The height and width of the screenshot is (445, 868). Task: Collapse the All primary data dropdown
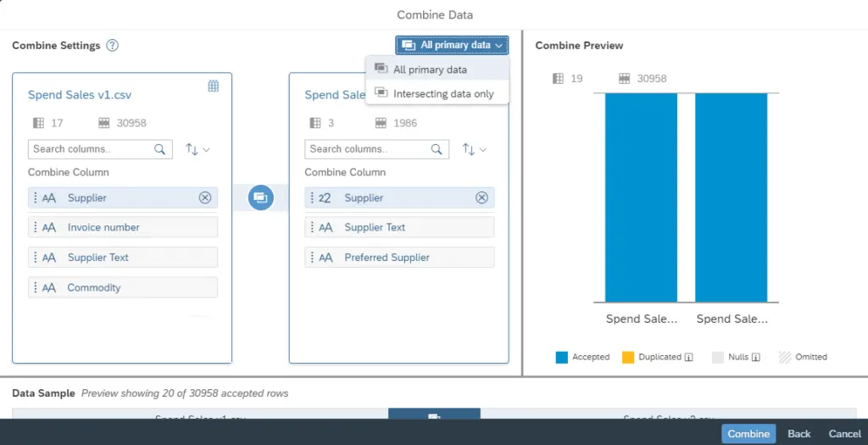click(451, 45)
